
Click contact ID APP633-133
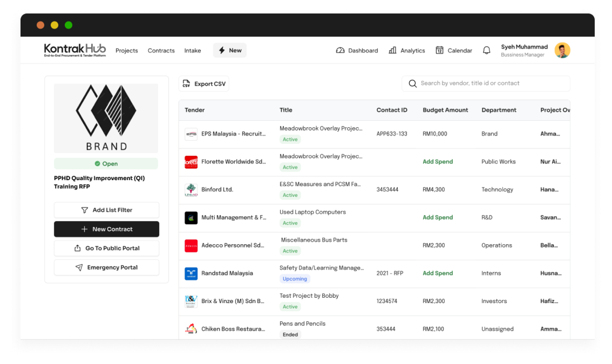pyautogui.click(x=392, y=134)
